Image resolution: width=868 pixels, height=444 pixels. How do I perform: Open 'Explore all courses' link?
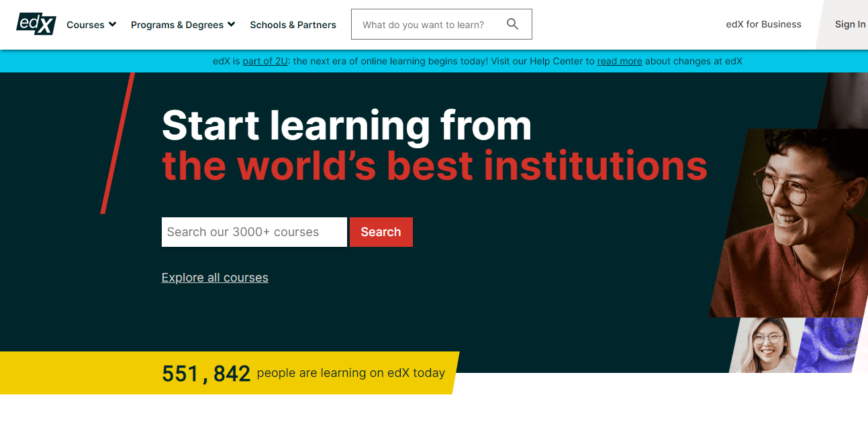(x=215, y=278)
